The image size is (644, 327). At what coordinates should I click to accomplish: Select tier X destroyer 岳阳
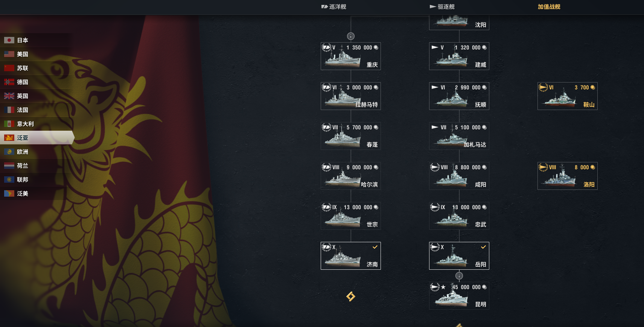pos(459,256)
